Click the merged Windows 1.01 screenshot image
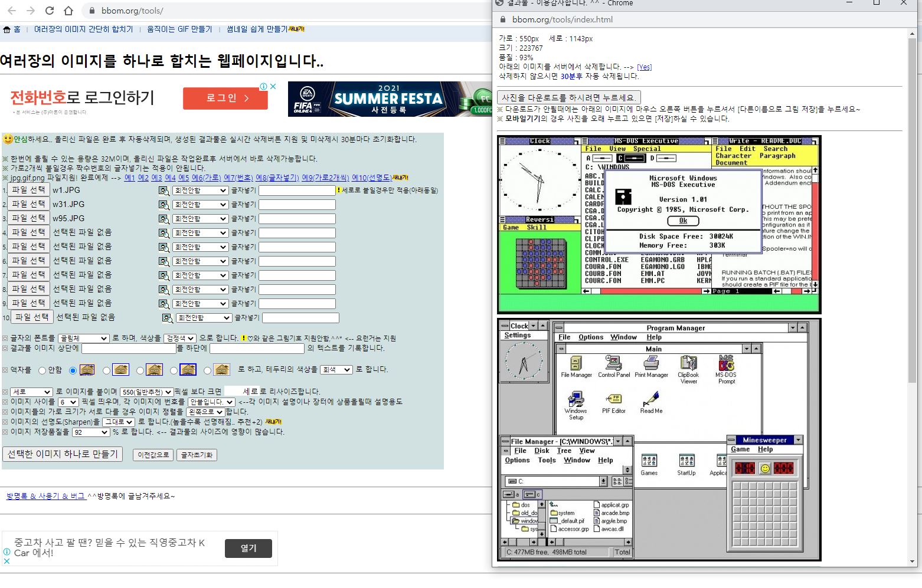Image resolution: width=922 pixels, height=588 pixels. [x=659, y=224]
